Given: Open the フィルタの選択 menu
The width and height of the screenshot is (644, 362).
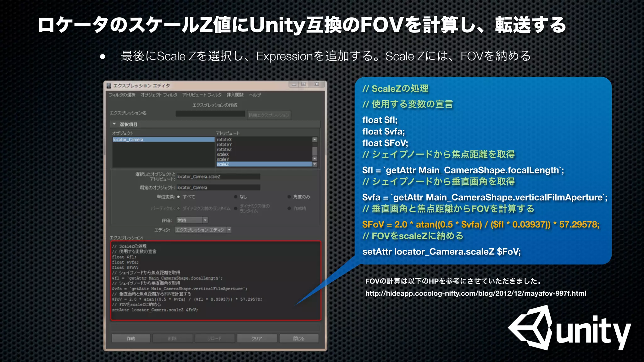Looking at the screenshot, I should tap(122, 95).
